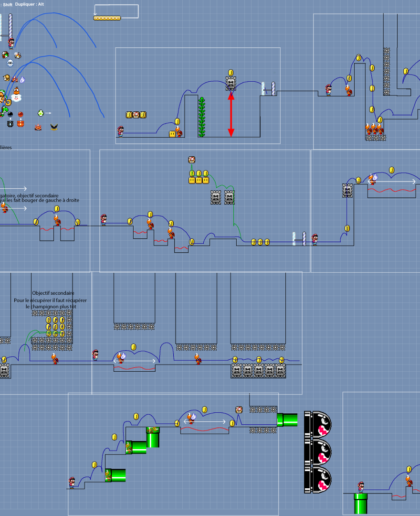
Task: Select red Spiny sprite beside the Swooper bat
Action: click(x=38, y=128)
